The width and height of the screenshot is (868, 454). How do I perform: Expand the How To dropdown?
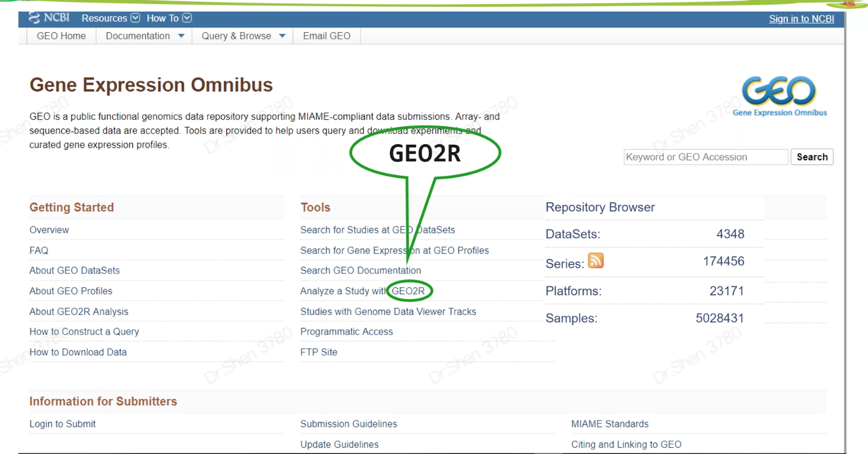169,18
